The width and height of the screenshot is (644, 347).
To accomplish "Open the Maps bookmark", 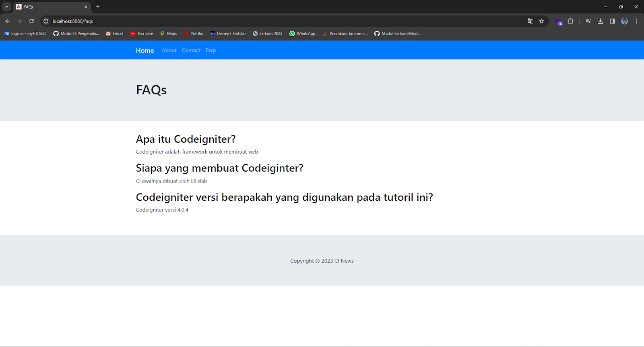I will (x=169, y=33).
